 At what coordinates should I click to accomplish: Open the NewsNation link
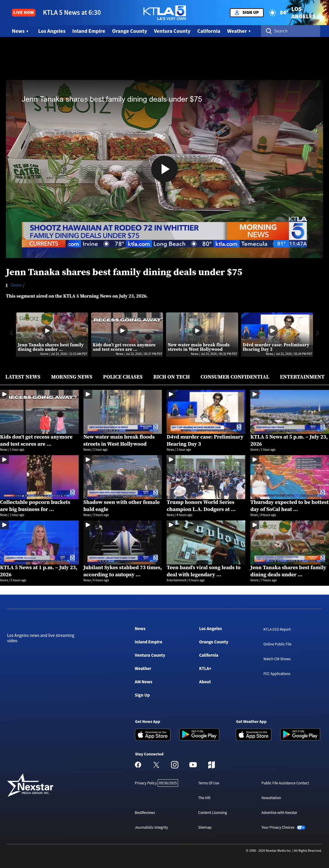point(271,798)
